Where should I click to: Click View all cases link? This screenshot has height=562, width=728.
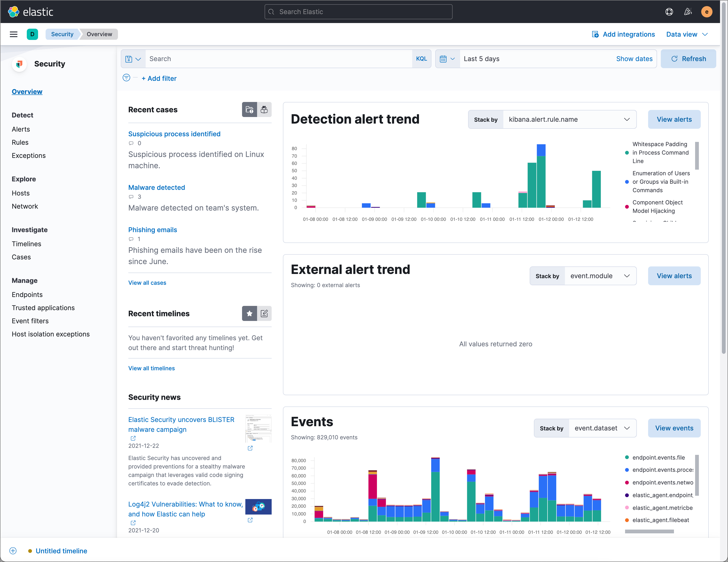coord(147,282)
